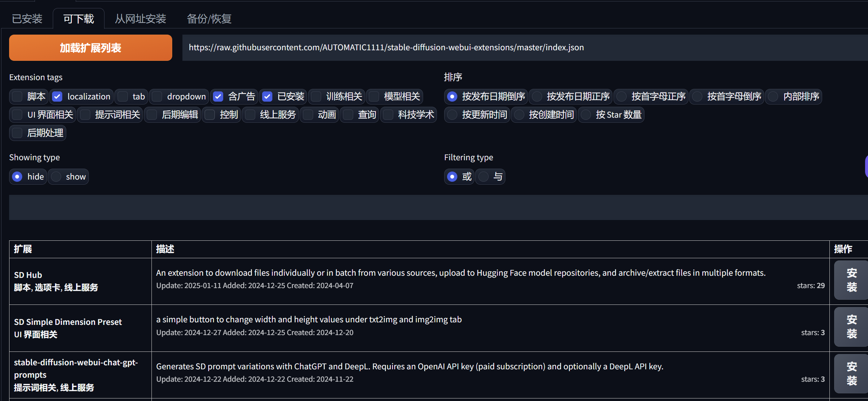The height and width of the screenshot is (401, 868).
Task: Check the dropdown tag filter
Action: click(x=157, y=97)
